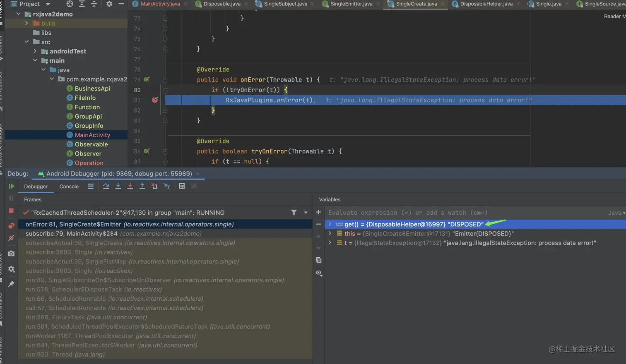The width and height of the screenshot is (626, 364).
Task: Click the override gutter icon on line 79
Action: pyautogui.click(x=147, y=79)
